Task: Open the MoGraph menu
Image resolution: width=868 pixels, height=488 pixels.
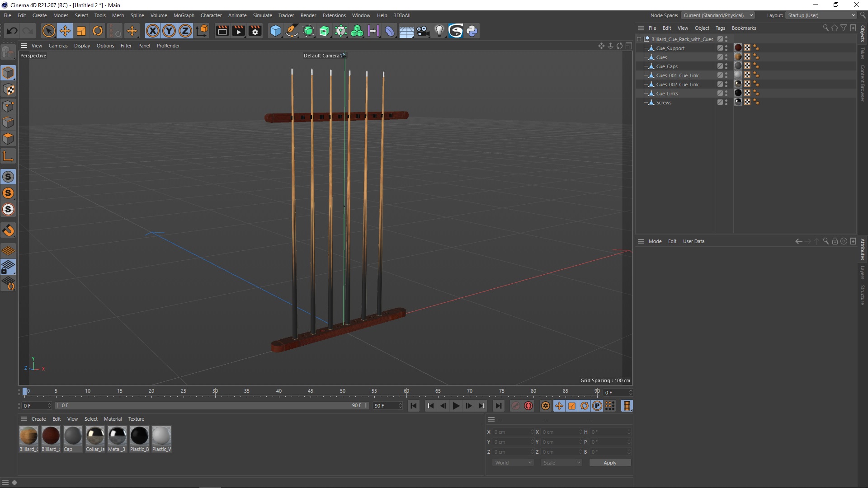Action: click(183, 15)
